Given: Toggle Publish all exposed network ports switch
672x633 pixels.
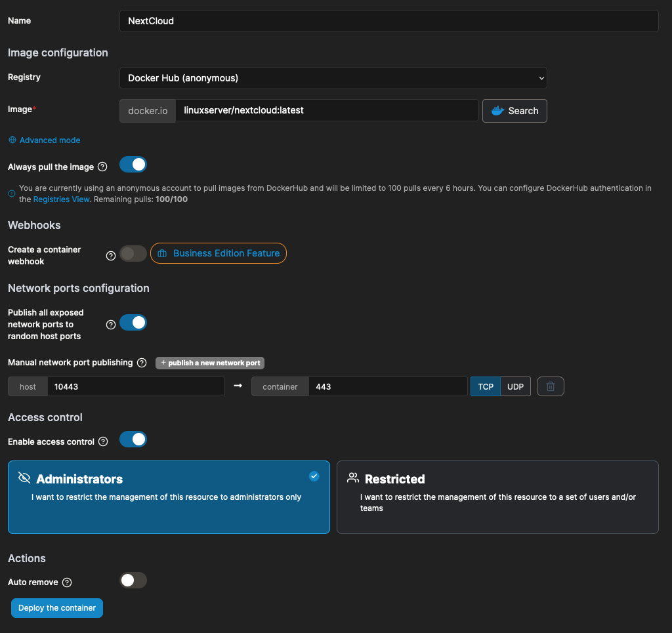Looking at the screenshot, I should tap(133, 323).
